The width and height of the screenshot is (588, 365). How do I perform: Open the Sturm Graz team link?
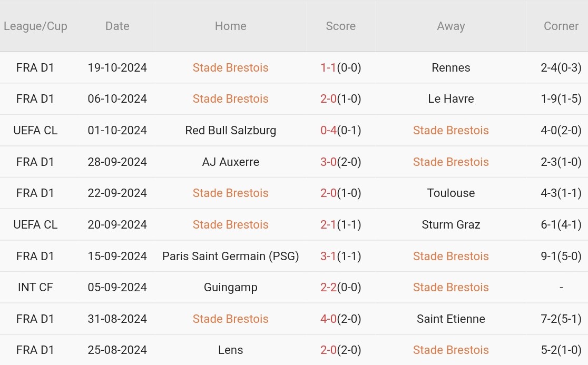[x=450, y=224]
